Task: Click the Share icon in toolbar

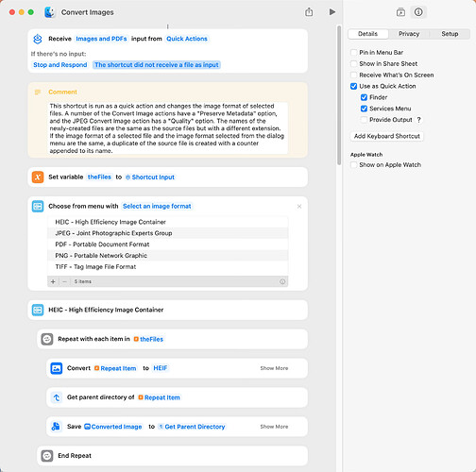Action: coord(309,12)
